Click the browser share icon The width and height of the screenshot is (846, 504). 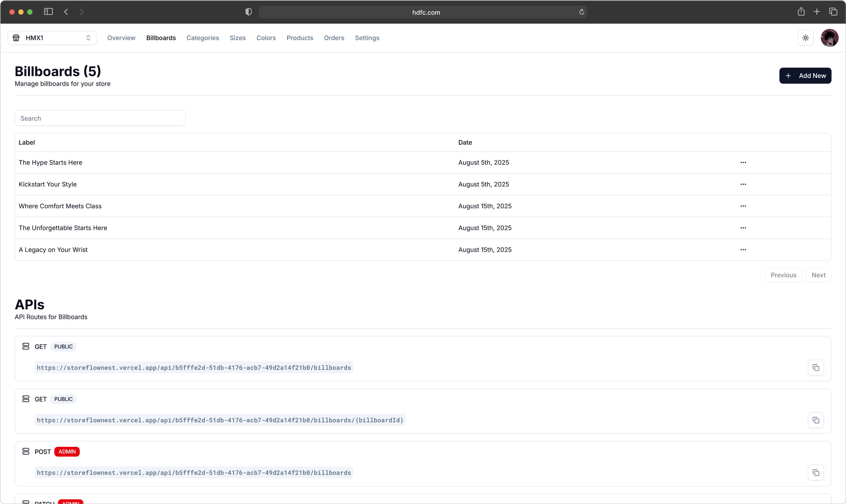pyautogui.click(x=801, y=12)
